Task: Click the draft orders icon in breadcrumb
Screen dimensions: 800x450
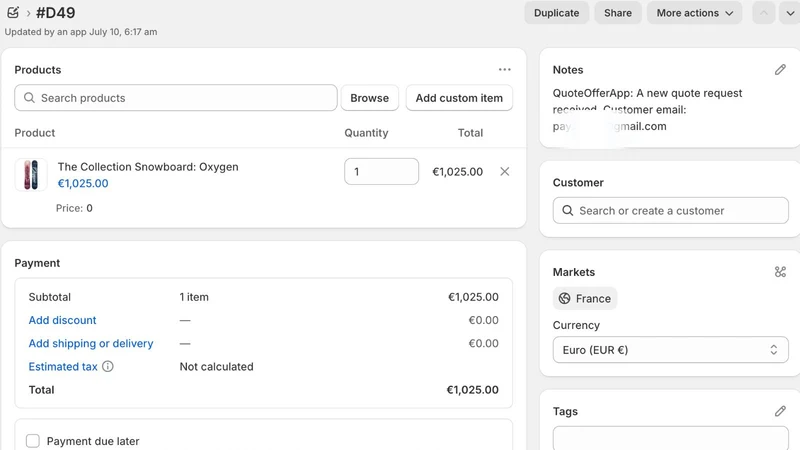Action: [13, 12]
